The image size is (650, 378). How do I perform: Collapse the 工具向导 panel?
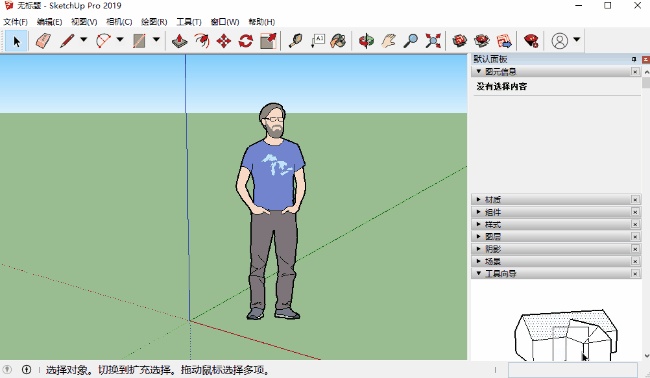click(479, 273)
